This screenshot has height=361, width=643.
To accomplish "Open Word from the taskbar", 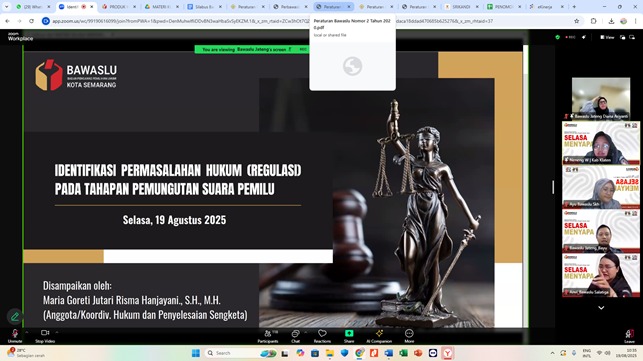I will 388,353.
